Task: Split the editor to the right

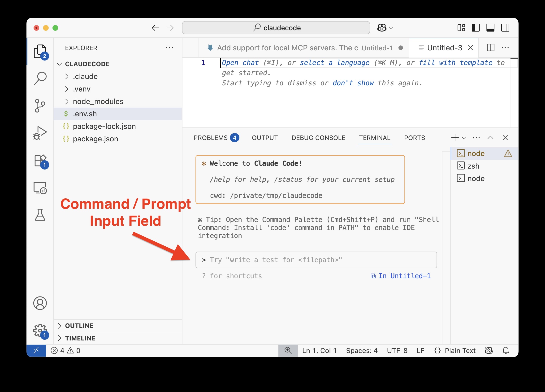Action: point(490,48)
